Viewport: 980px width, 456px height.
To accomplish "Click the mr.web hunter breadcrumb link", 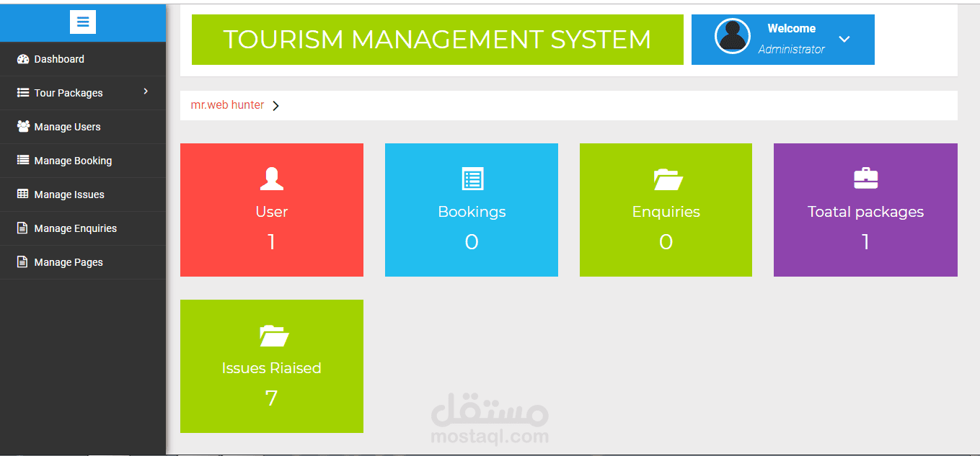I will coord(227,105).
